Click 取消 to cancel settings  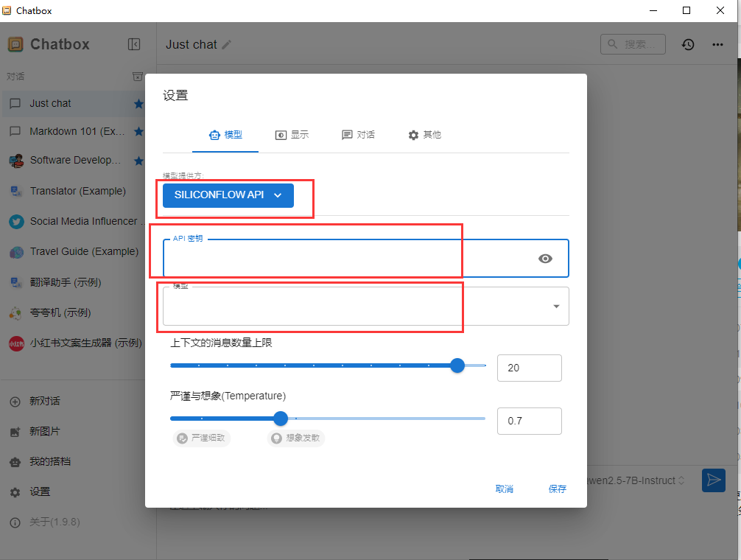[x=505, y=489]
